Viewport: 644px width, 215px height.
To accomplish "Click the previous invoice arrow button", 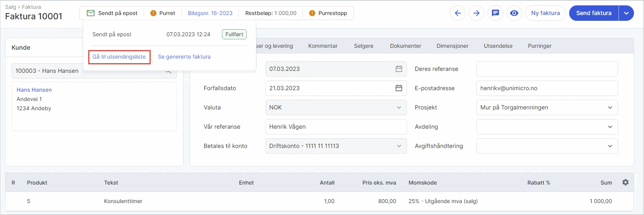I will [457, 13].
